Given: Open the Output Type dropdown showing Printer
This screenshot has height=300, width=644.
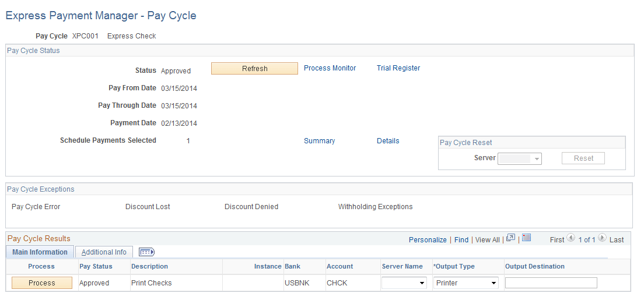Looking at the screenshot, I should 466,283.
